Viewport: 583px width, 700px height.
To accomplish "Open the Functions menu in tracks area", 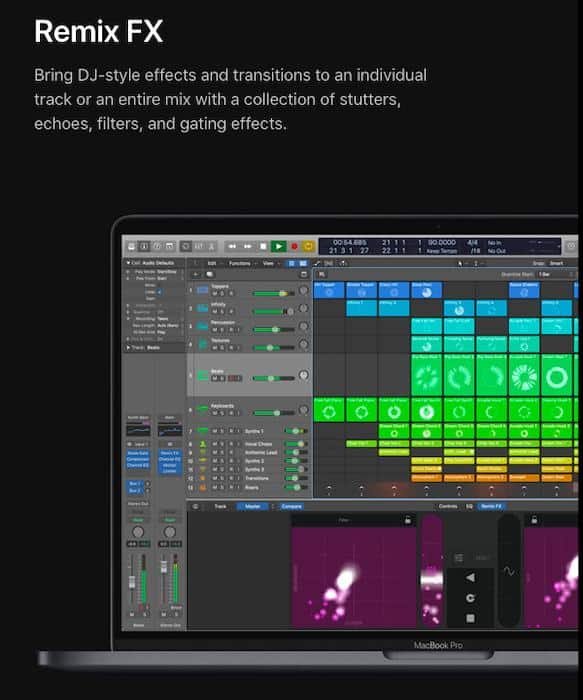I will 240,263.
